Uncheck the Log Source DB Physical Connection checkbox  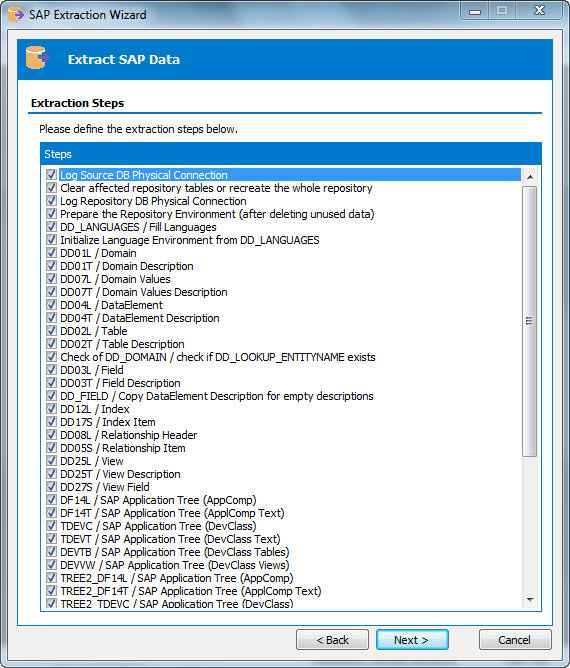click(x=52, y=175)
